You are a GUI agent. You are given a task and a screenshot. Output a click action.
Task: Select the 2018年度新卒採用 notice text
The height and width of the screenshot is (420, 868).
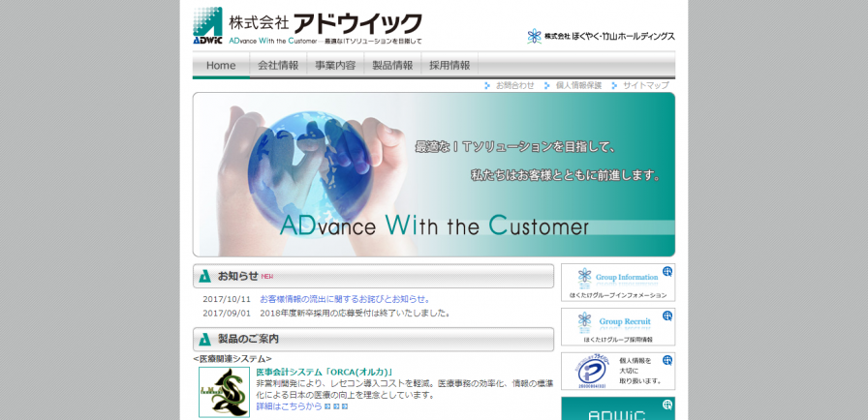[x=355, y=314]
